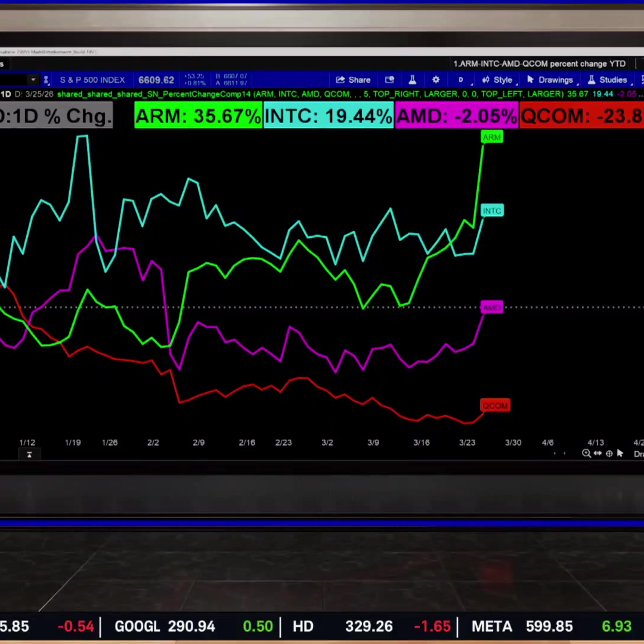
Task: Select the pointer cursor tool icon
Action: click(620, 453)
